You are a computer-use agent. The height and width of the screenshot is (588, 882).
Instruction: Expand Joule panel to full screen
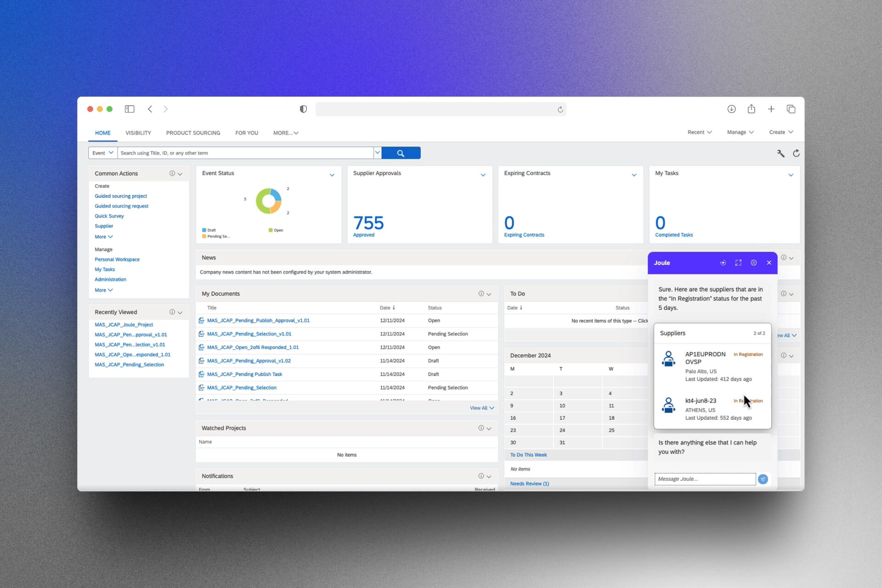click(738, 263)
